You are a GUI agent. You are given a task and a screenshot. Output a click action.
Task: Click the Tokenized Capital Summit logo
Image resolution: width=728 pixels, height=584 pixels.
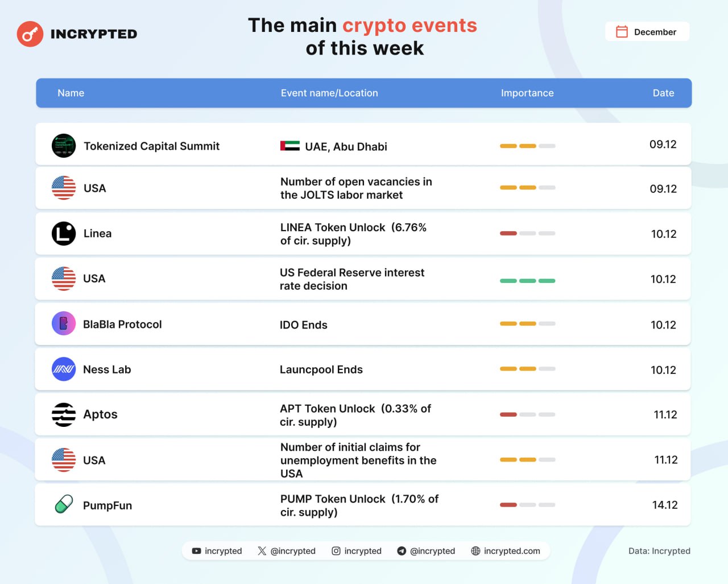point(64,146)
